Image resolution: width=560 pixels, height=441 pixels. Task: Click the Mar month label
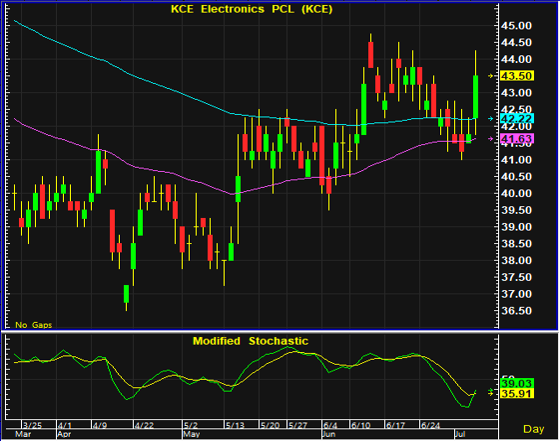click(x=23, y=434)
